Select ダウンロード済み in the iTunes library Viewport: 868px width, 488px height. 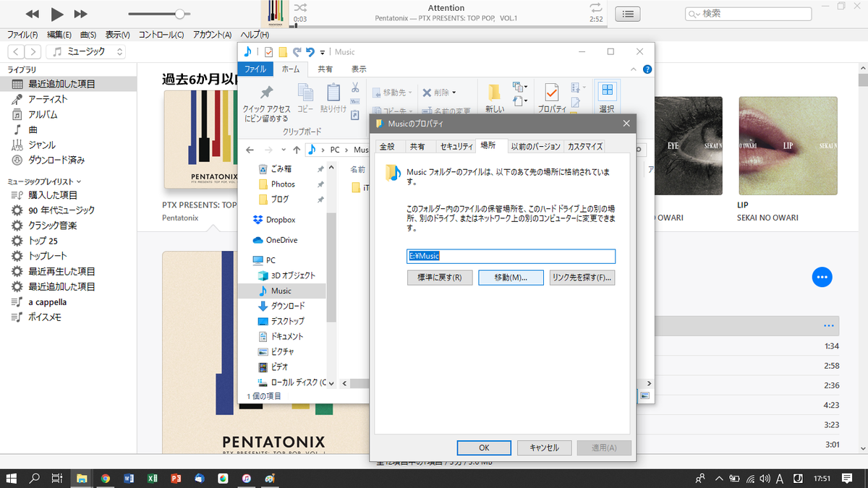tap(56, 160)
